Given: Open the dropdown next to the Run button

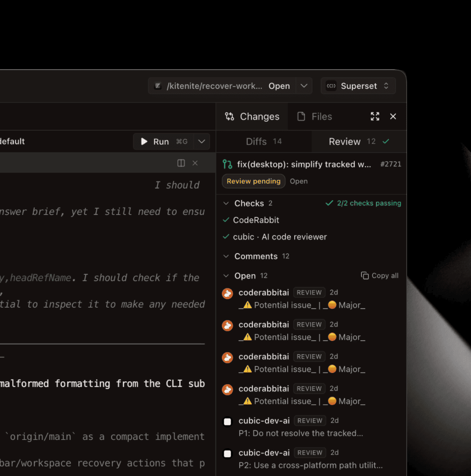Looking at the screenshot, I should coord(202,141).
